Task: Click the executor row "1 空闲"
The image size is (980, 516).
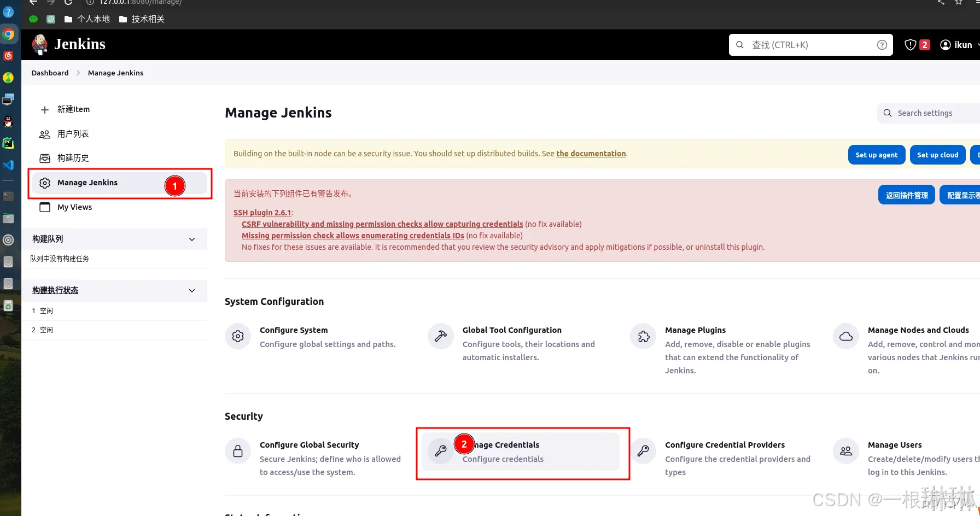Action: 115,311
